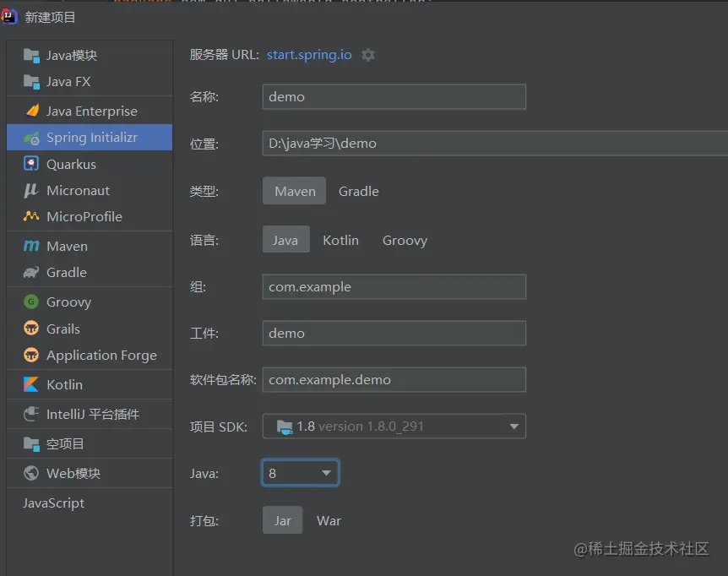Click the 位置 path input field
Viewport: 728px width, 576px height.
pyautogui.click(x=495, y=143)
